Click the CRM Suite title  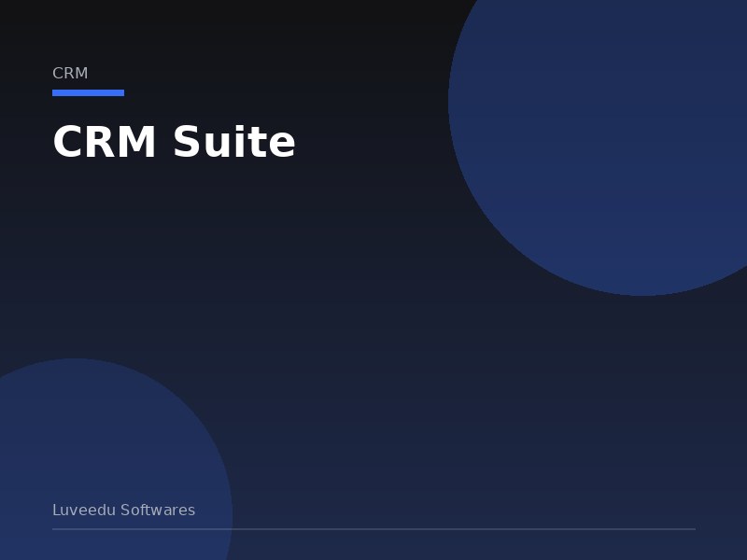point(174,142)
